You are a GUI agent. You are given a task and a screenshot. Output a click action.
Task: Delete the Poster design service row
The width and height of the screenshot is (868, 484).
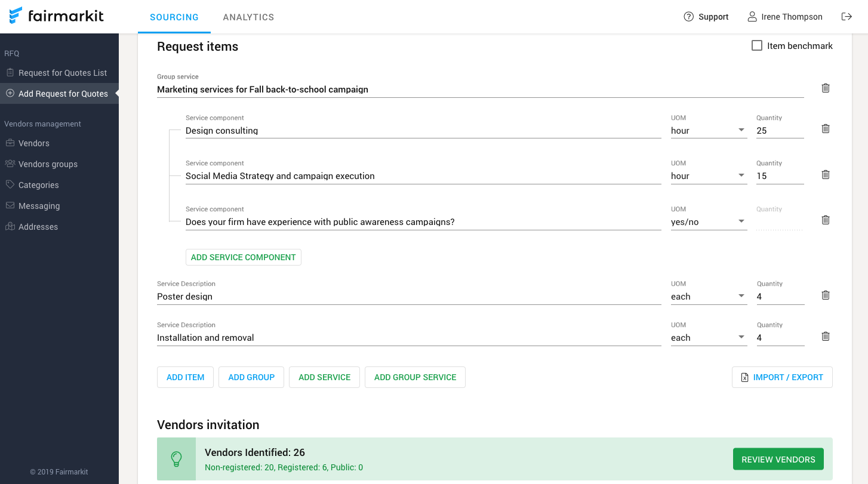826,295
